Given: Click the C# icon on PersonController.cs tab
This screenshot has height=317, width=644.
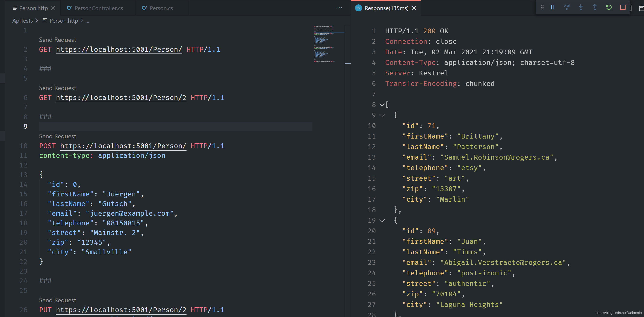Looking at the screenshot, I should [69, 8].
